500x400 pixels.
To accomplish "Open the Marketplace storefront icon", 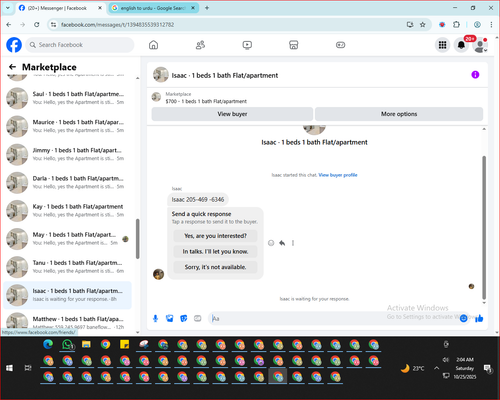I will (293, 45).
